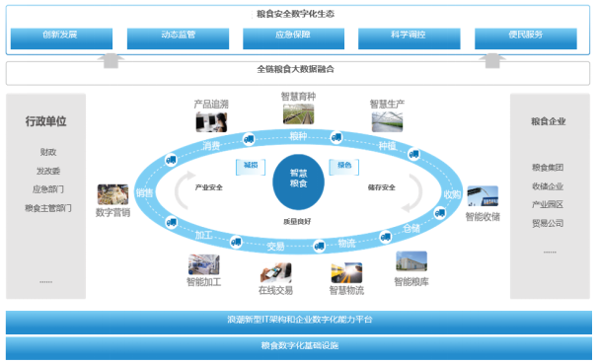The image size is (597, 364).
Task: Click the 智慧物流 truck image
Action: pos(346,272)
